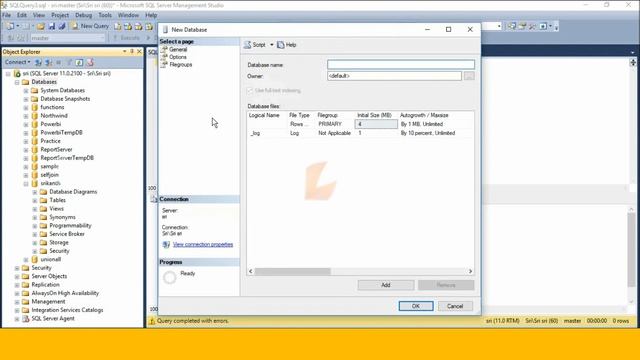Click the sri SQL Server root icon
This screenshot has width=640, height=360.
(17, 73)
